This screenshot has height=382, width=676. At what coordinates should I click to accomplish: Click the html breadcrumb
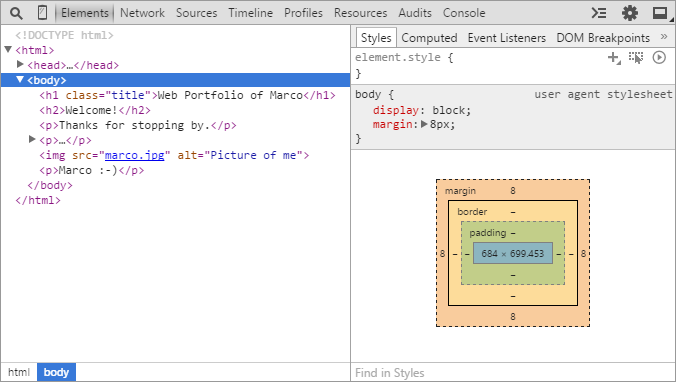pyautogui.click(x=19, y=372)
